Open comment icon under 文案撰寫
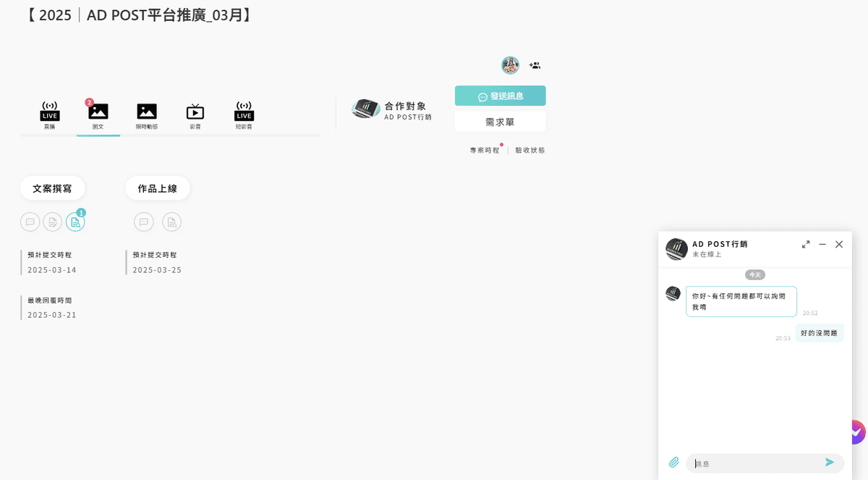Image resolution: width=868 pixels, height=480 pixels. [x=30, y=222]
